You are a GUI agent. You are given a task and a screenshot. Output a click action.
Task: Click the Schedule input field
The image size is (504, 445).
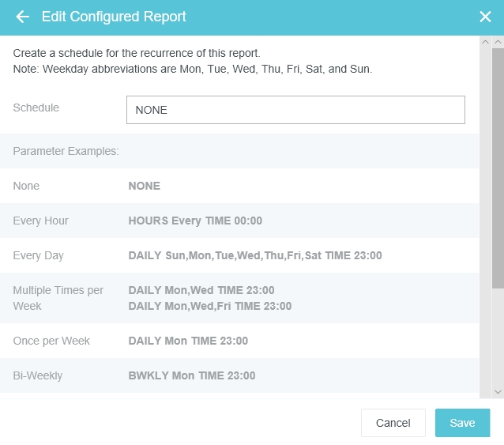295,110
